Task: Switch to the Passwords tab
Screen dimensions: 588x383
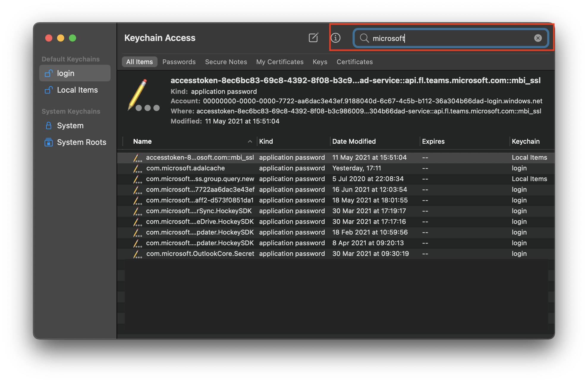Action: pyautogui.click(x=179, y=62)
